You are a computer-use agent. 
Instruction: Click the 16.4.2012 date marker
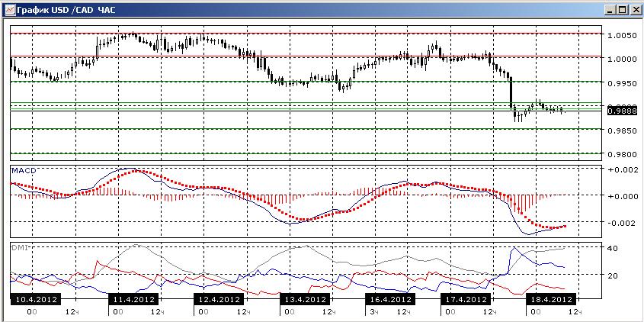coord(389,299)
